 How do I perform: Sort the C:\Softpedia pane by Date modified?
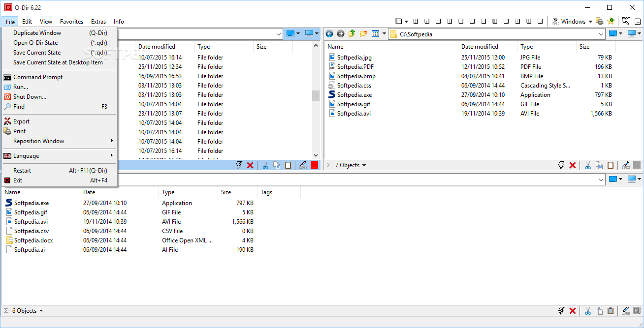(487, 47)
